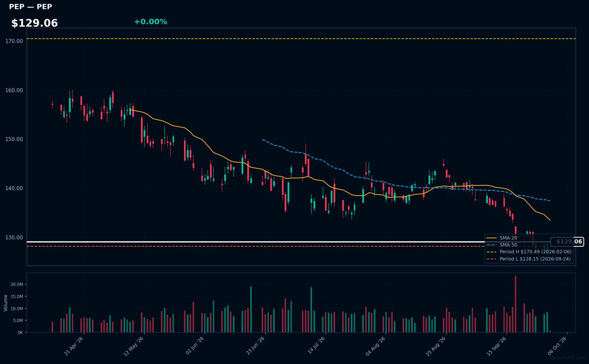
Task: Click the 0K volume axis label
Action: (20, 333)
